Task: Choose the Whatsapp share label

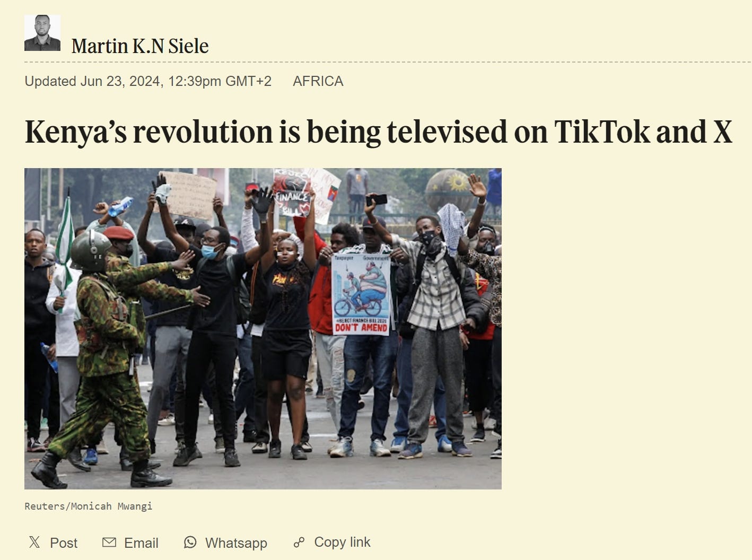Action: click(236, 543)
